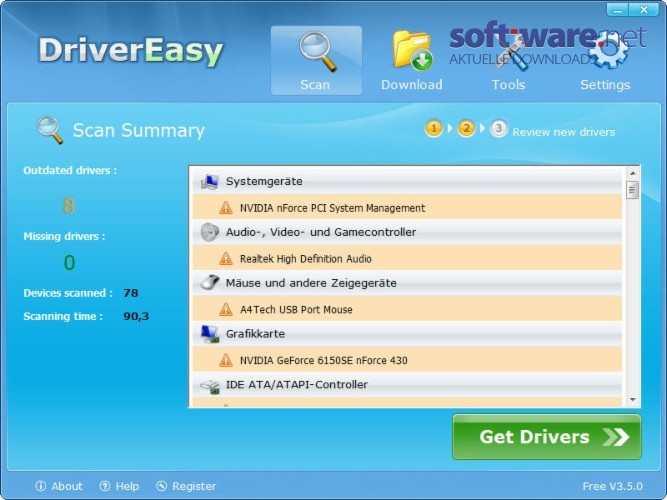Open the Tools tab
Screen dimensions: 667x500
point(508,60)
